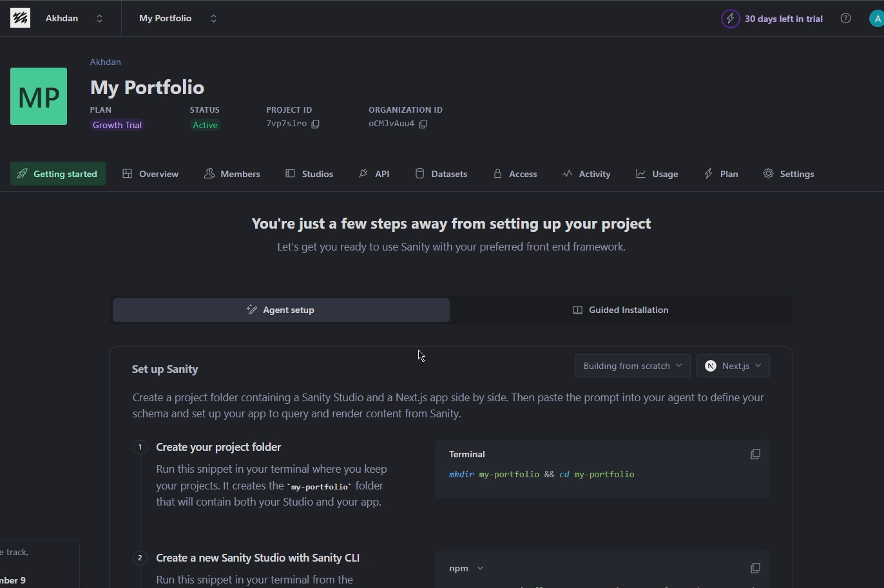View the Datasets tab
This screenshot has height=588, width=884.
tap(441, 174)
